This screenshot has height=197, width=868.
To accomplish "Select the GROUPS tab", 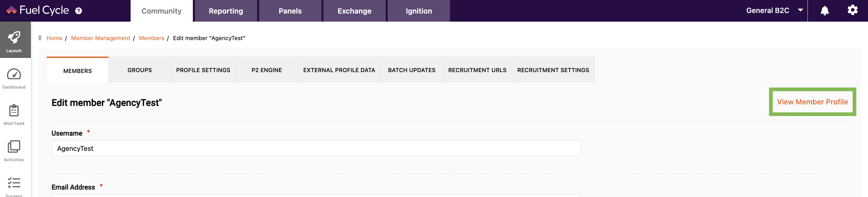I will click(x=140, y=70).
